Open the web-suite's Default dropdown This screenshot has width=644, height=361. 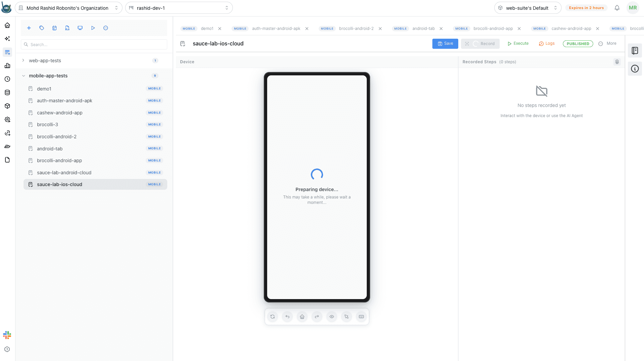528,8
